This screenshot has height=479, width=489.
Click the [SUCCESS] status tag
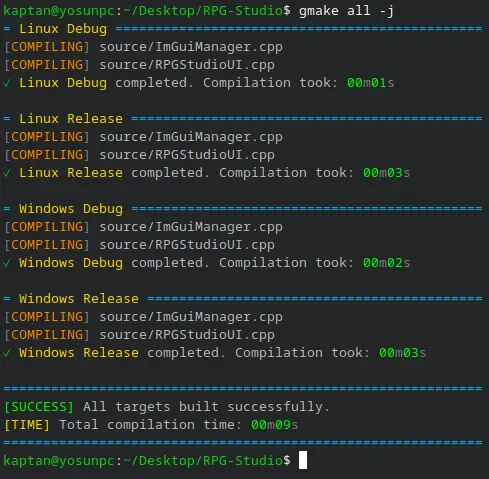(39, 407)
